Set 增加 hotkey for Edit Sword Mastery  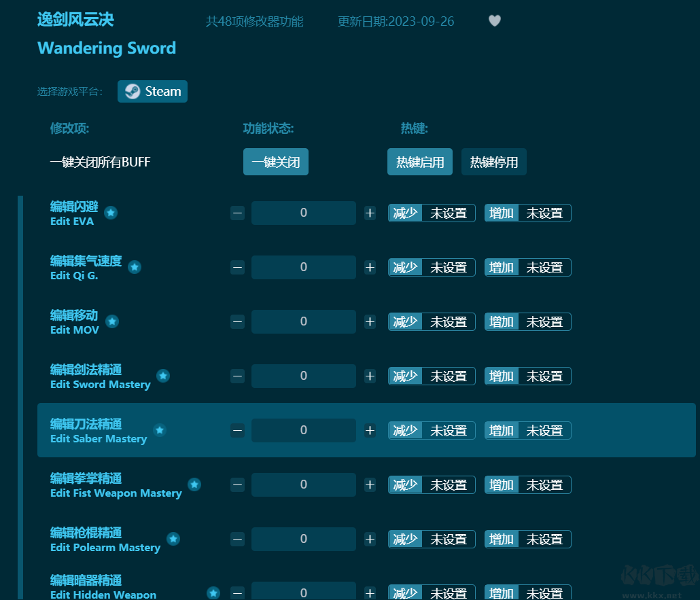coord(527,376)
